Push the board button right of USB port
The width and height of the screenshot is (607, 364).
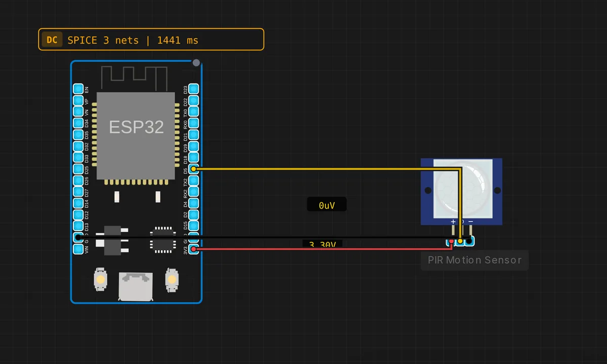(172, 279)
